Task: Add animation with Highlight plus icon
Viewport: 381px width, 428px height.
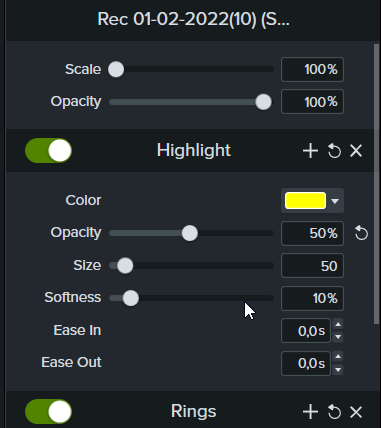Action: pyautogui.click(x=310, y=151)
